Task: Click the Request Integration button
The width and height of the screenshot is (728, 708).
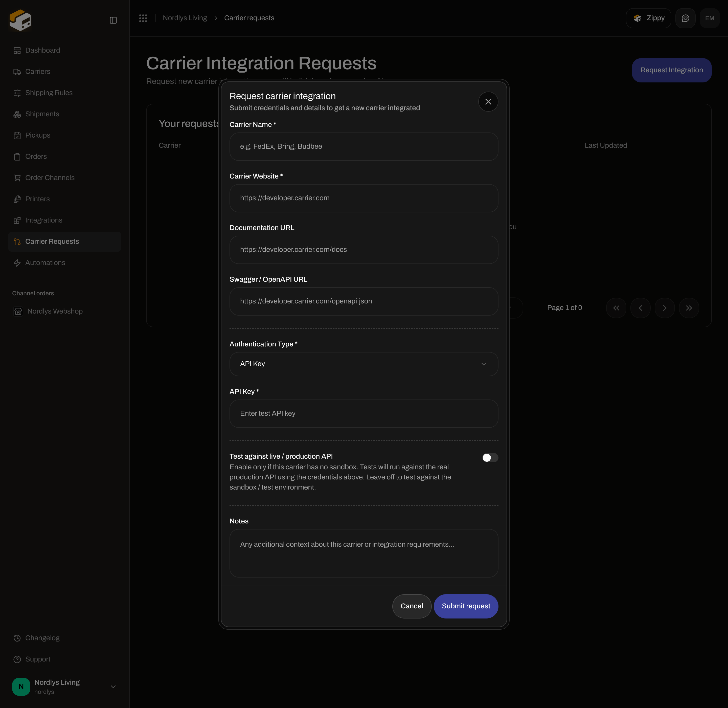Action: tap(671, 70)
